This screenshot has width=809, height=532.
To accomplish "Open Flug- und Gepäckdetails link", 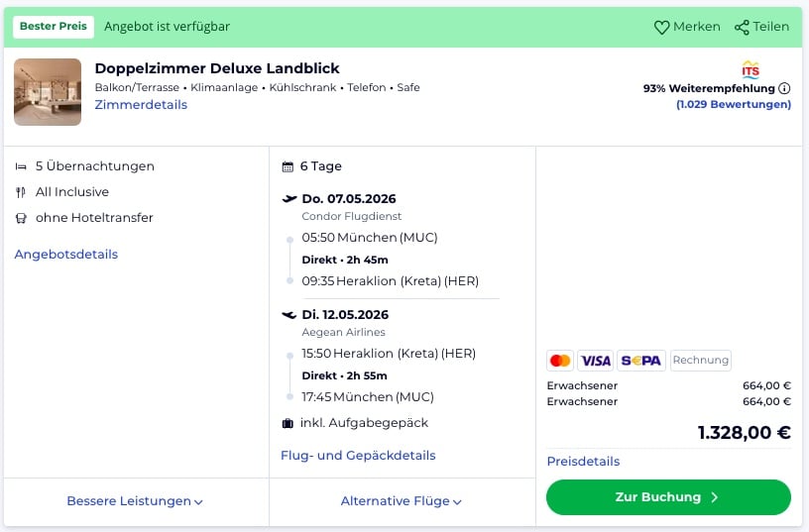I will [x=358, y=456].
